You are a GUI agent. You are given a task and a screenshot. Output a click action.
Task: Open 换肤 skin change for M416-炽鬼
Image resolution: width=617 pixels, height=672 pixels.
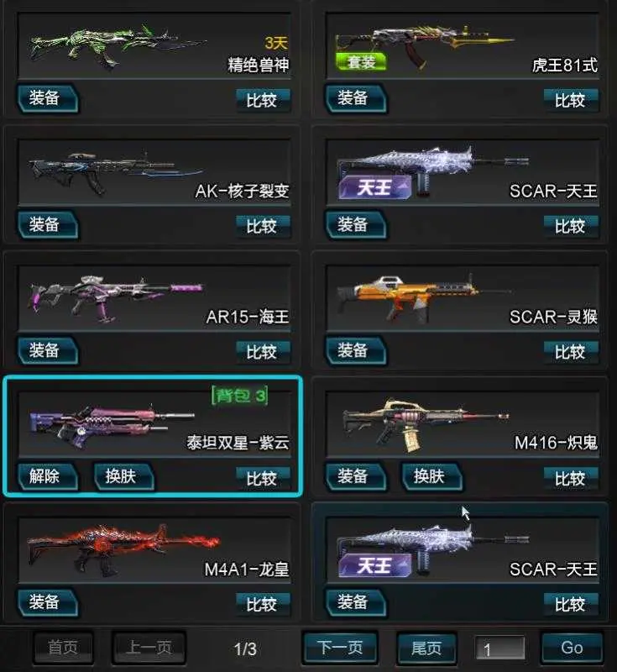(431, 476)
